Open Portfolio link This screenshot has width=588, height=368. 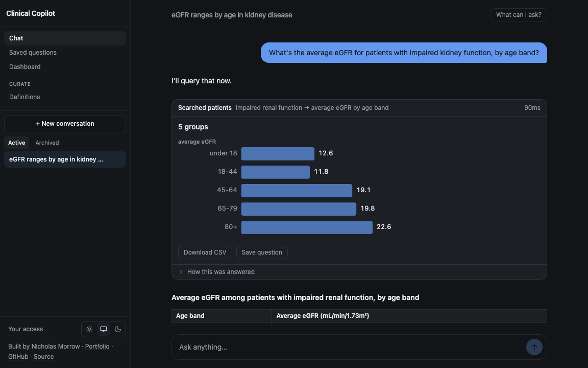pyautogui.click(x=97, y=346)
